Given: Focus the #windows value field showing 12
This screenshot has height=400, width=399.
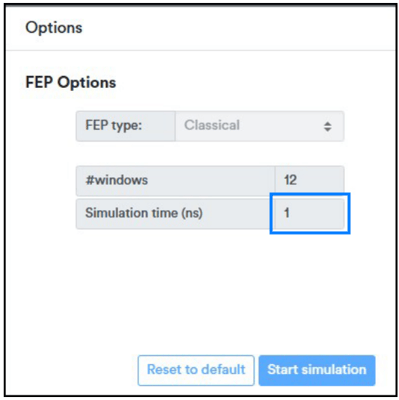Looking at the screenshot, I should pyautogui.click(x=309, y=181).
